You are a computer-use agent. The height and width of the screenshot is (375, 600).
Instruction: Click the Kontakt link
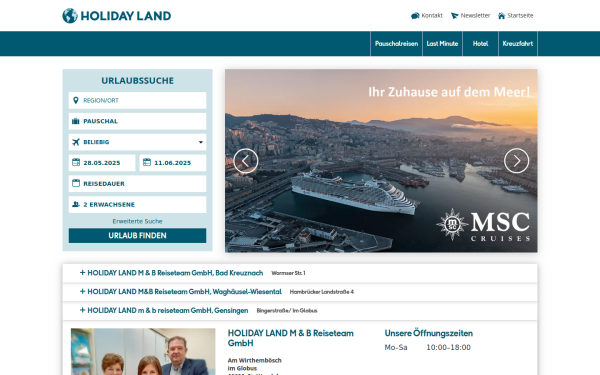click(432, 16)
